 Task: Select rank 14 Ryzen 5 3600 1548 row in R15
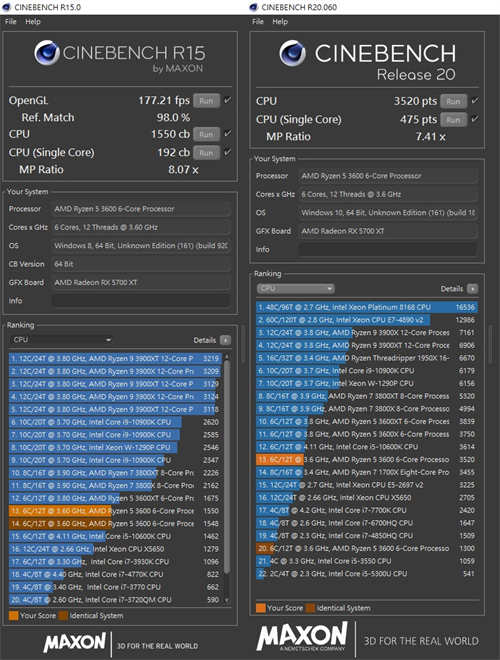[115, 524]
